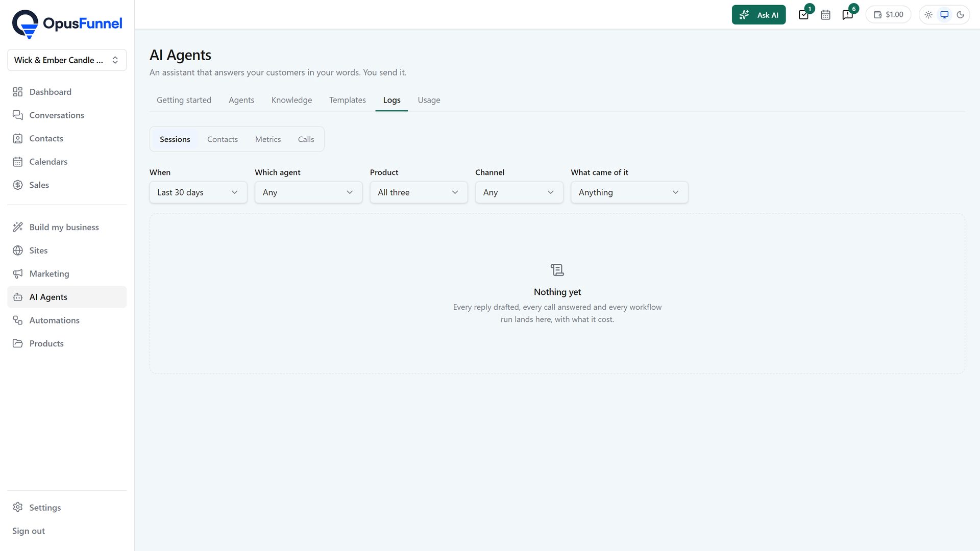Select the Sessions sub-tab
This screenshot has height=551, width=980.
pyautogui.click(x=175, y=139)
